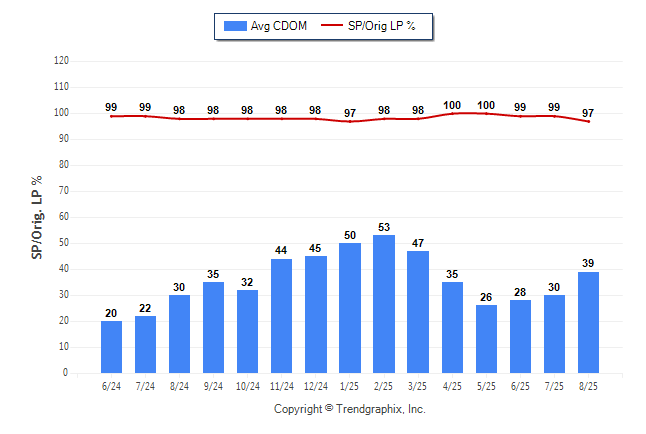Click the SP/Orig LP % red legend line
The image size is (646, 434).
(332, 25)
